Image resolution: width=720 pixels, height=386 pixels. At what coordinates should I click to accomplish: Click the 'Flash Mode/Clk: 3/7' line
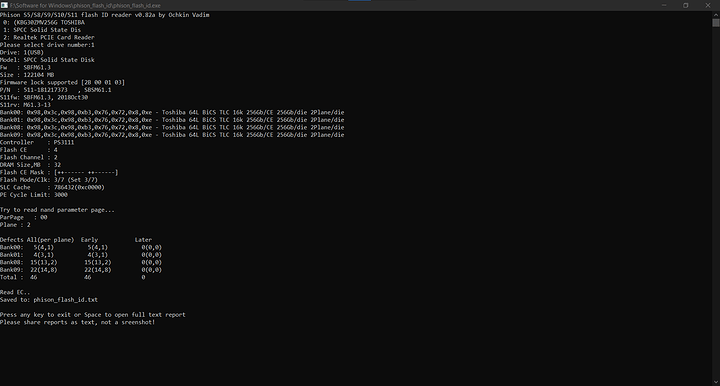click(49, 180)
